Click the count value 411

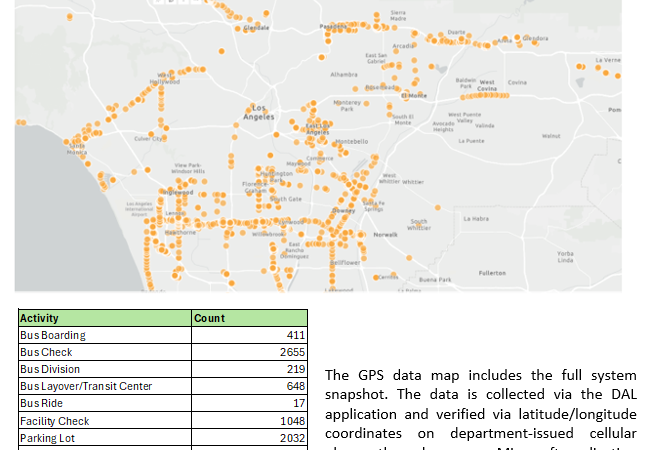tap(294, 335)
